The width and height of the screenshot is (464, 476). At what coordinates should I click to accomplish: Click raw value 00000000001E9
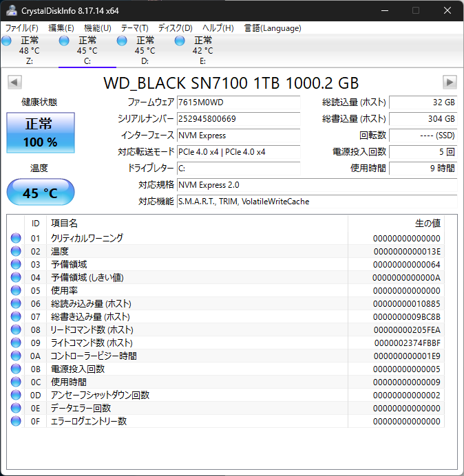coord(407,356)
